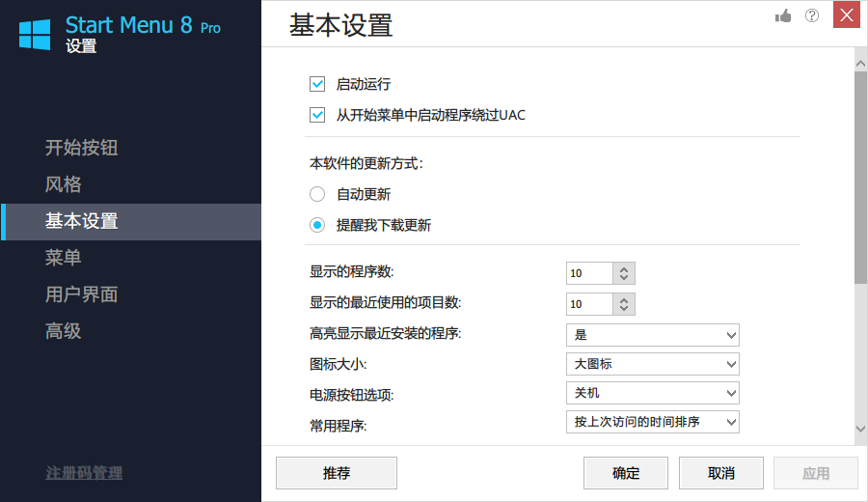Image resolution: width=868 pixels, height=502 pixels.
Task: Click the 显示的最近使用的项目数 value field
Action: click(x=589, y=304)
